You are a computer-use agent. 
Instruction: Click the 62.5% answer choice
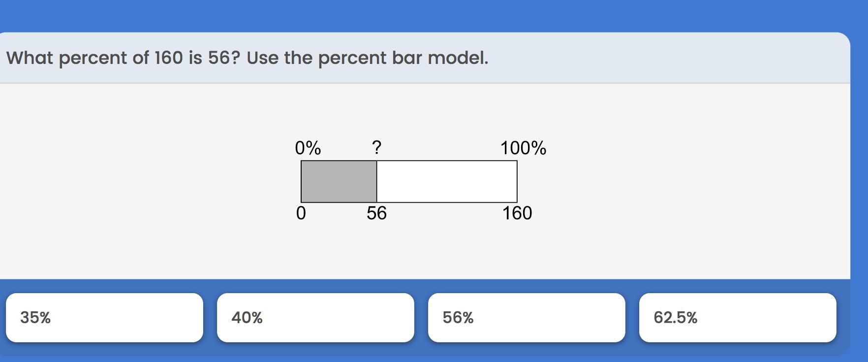click(738, 318)
